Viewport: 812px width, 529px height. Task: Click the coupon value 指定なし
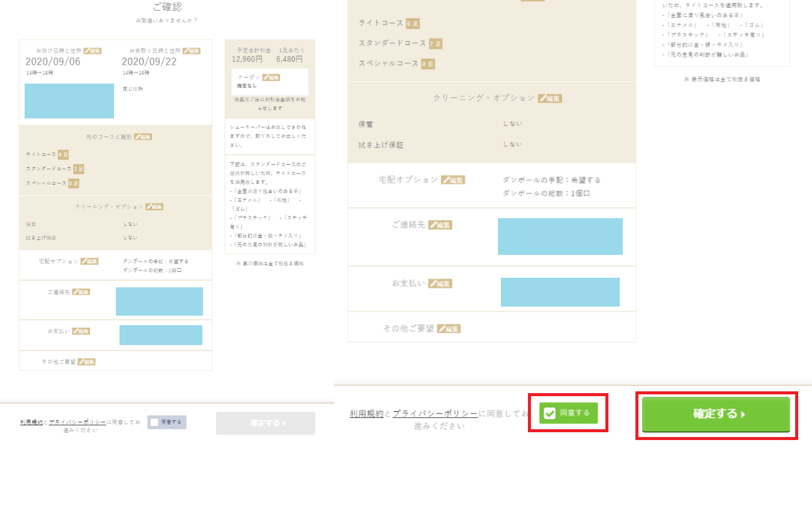pos(247,86)
